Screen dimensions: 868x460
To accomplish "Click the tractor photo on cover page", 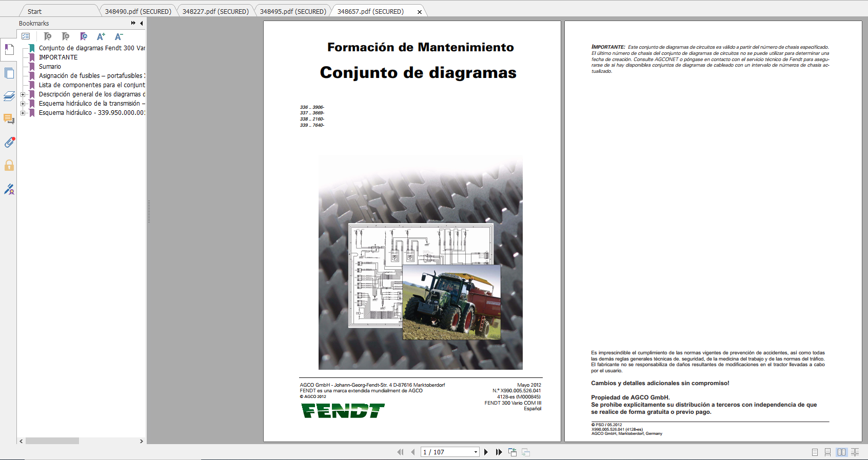I will pyautogui.click(x=451, y=302).
